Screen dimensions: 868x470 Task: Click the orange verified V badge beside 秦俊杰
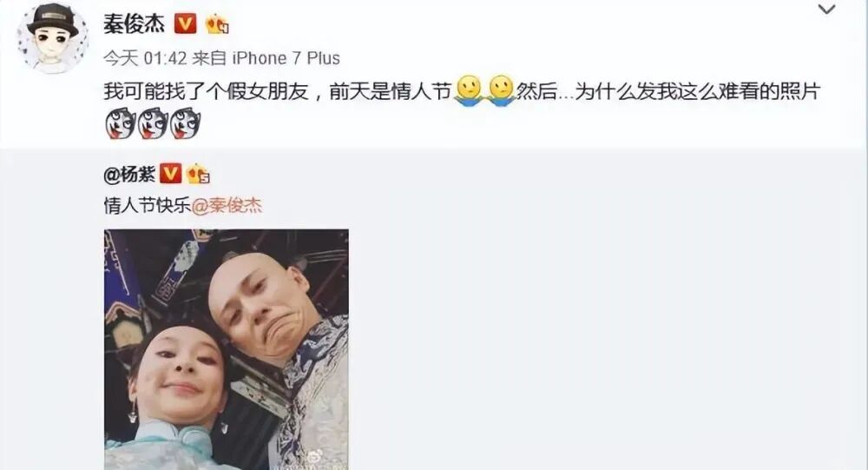pyautogui.click(x=186, y=23)
